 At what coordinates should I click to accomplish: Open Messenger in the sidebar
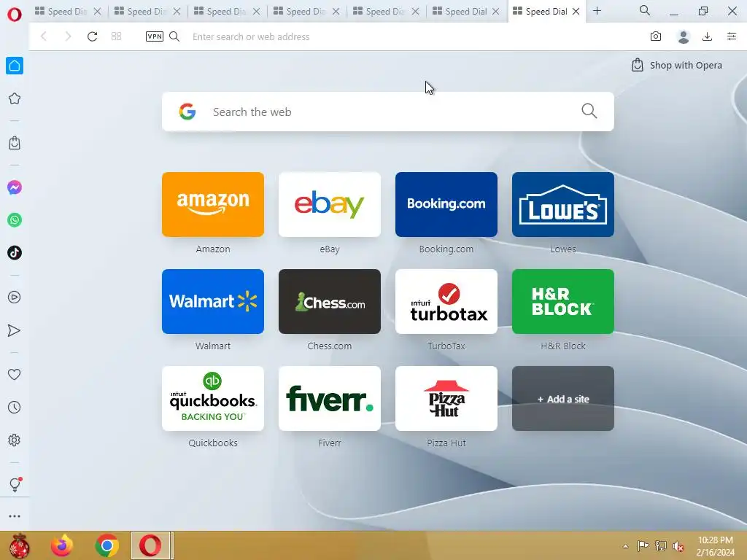click(15, 187)
